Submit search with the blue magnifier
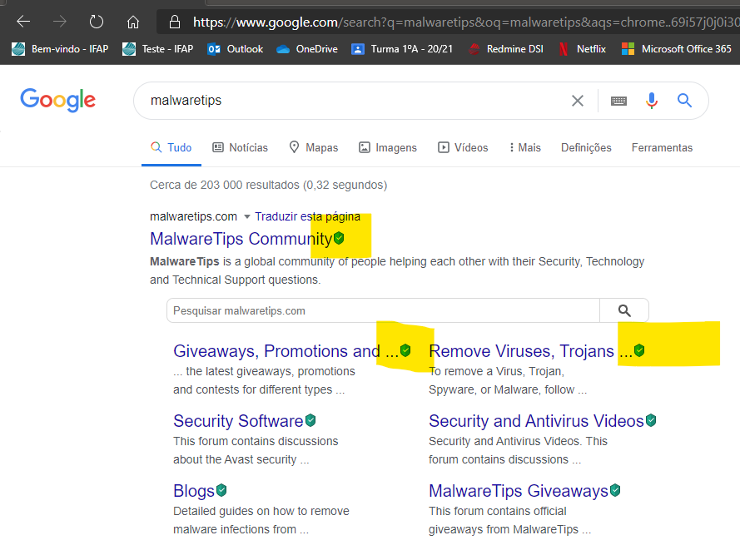Screen dimensions: 740x560 [x=684, y=100]
